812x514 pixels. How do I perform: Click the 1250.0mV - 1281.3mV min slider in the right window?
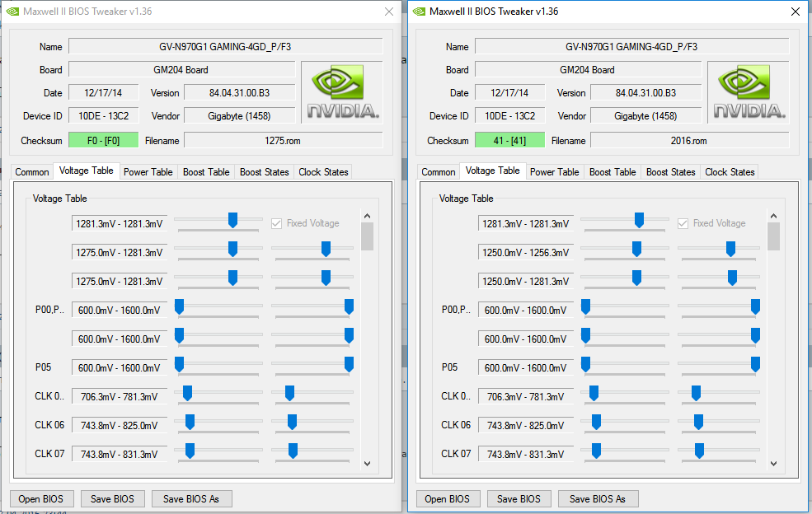click(x=637, y=278)
